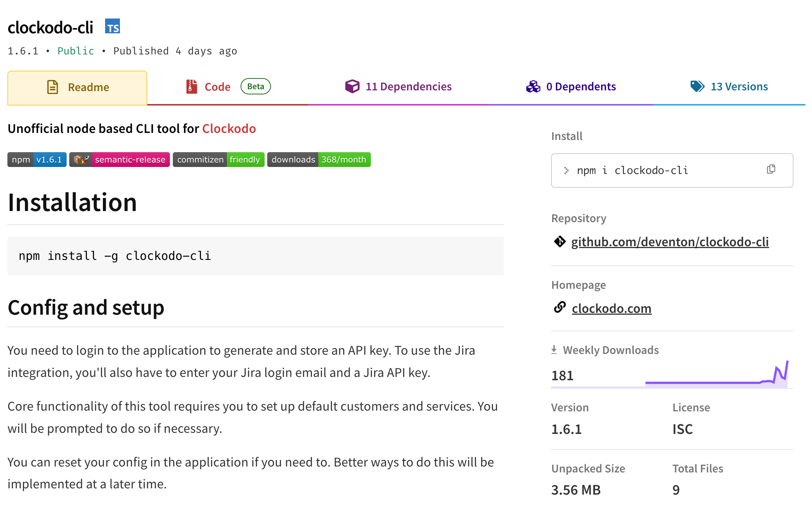Click the npm i clockodo-cli install field
The width and height of the screenshot is (812, 505).
[x=672, y=170]
